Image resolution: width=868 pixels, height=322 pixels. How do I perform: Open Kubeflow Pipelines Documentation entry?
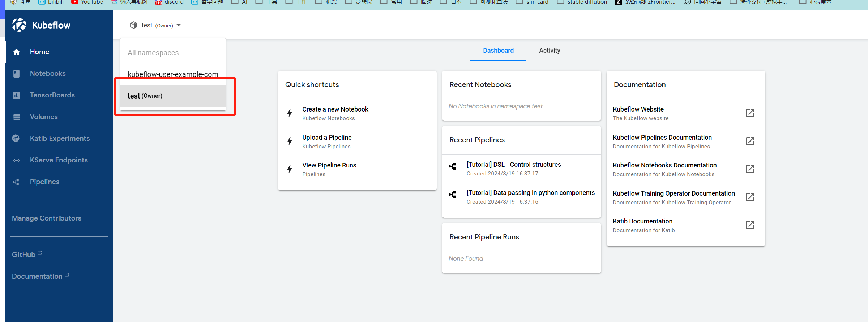685,142
